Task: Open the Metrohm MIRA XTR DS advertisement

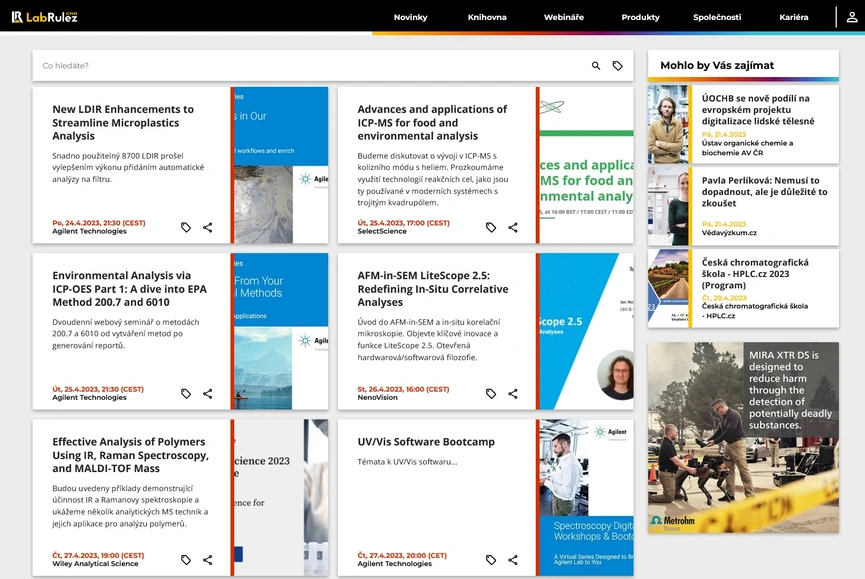Action: (x=744, y=438)
